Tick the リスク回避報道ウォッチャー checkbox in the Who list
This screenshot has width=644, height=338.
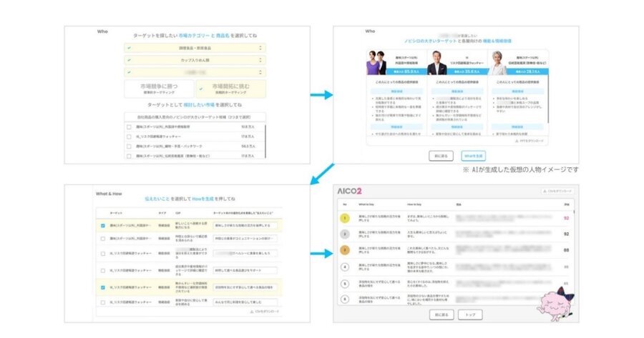(129, 136)
